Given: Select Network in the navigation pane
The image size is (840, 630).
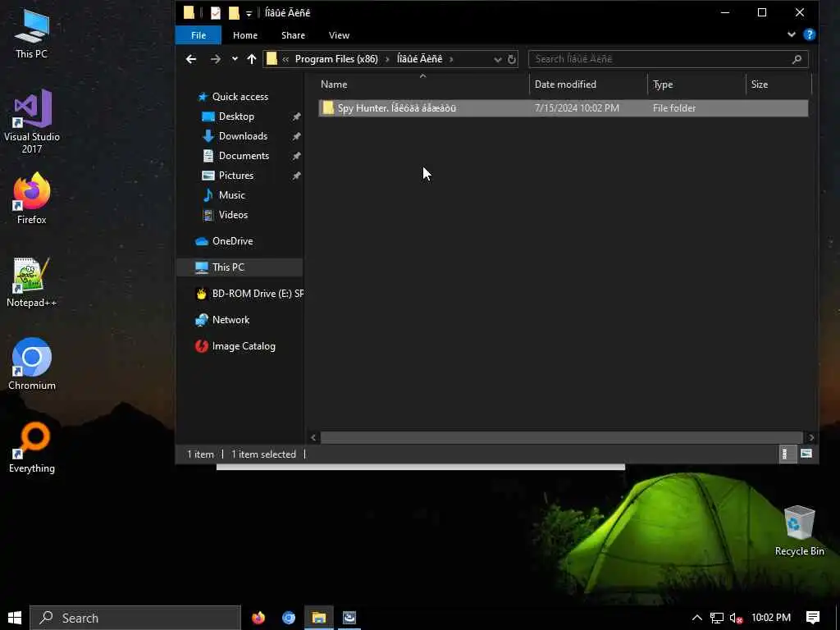Looking at the screenshot, I should (x=231, y=320).
